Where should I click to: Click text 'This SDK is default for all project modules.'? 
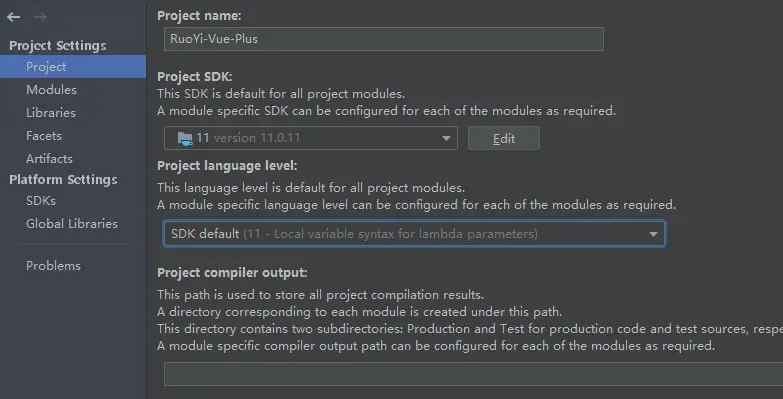281,94
